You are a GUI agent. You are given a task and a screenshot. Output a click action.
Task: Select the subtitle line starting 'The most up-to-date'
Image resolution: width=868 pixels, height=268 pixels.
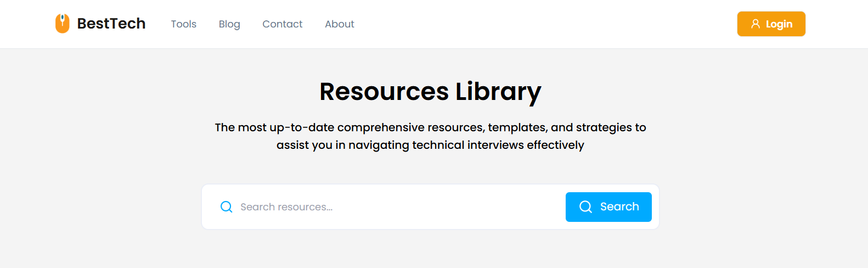tap(431, 127)
